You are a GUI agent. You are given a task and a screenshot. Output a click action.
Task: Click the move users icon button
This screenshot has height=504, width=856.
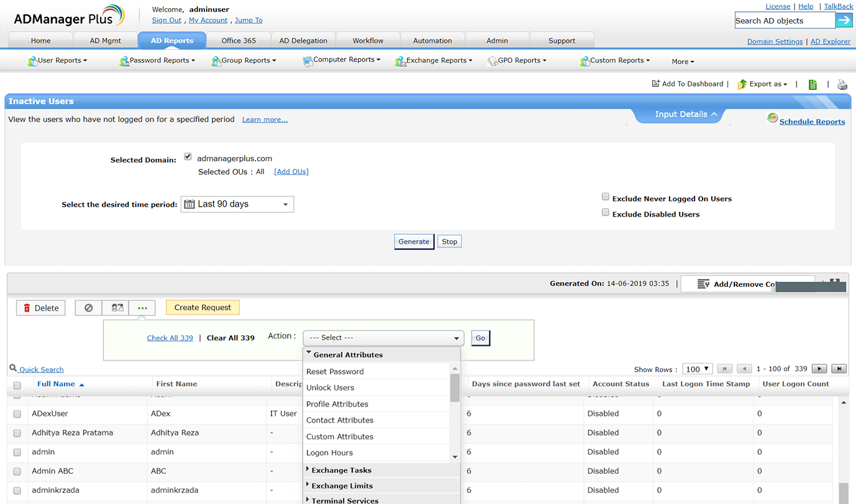(x=117, y=308)
